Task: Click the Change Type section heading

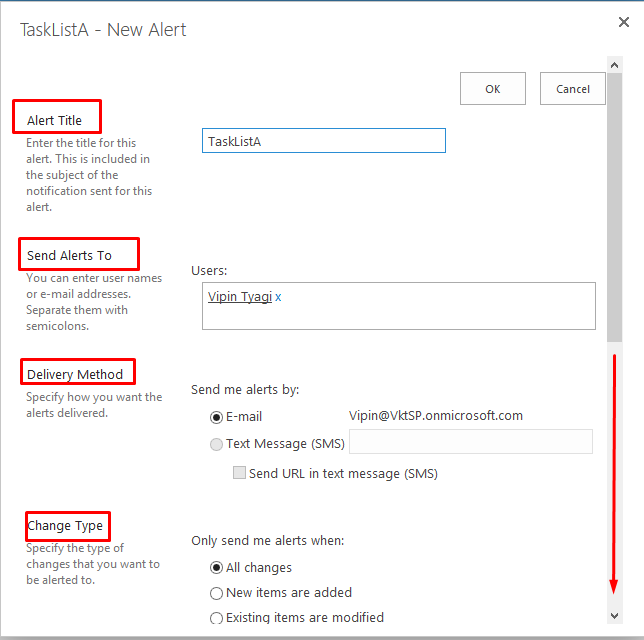Action: [x=64, y=526]
